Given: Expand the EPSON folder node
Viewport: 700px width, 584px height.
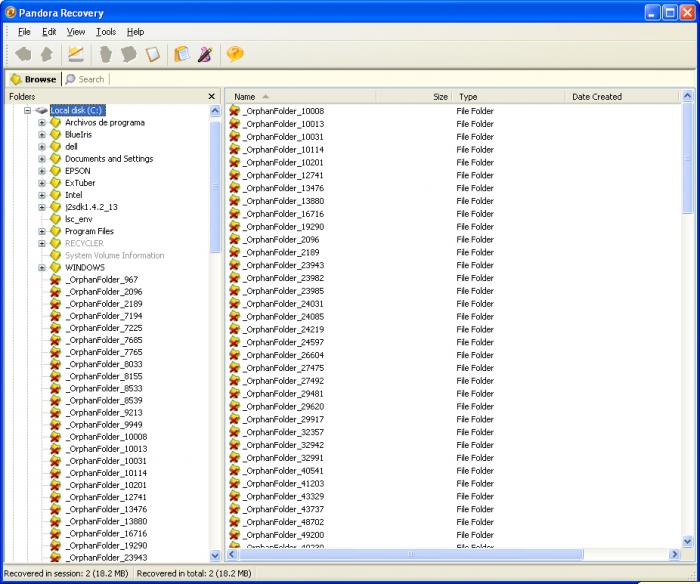Looking at the screenshot, I should point(42,171).
